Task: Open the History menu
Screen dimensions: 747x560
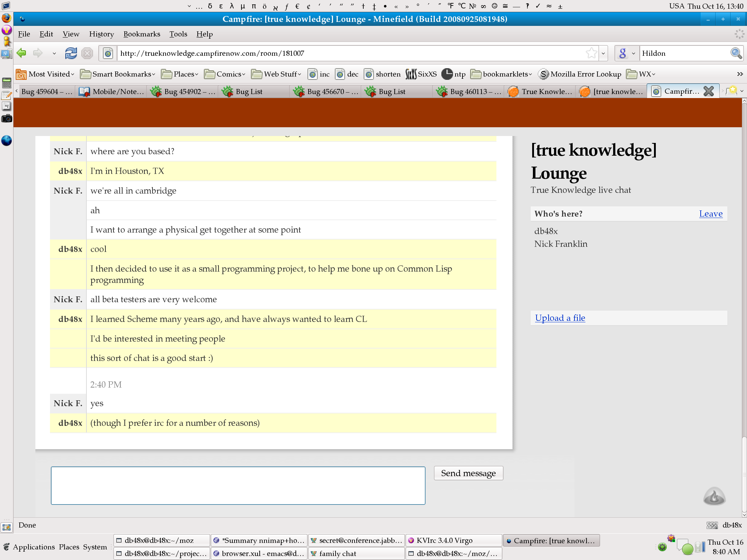Action: 101,34
